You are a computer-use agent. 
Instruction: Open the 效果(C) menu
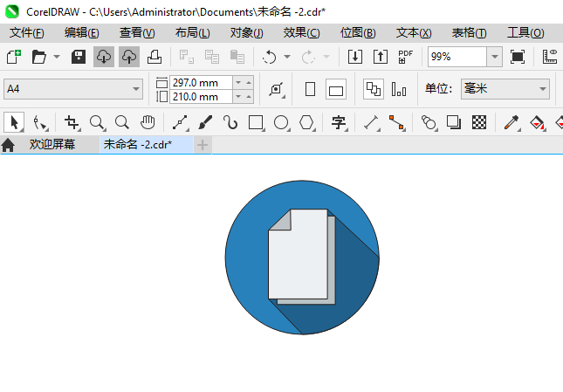click(x=301, y=33)
